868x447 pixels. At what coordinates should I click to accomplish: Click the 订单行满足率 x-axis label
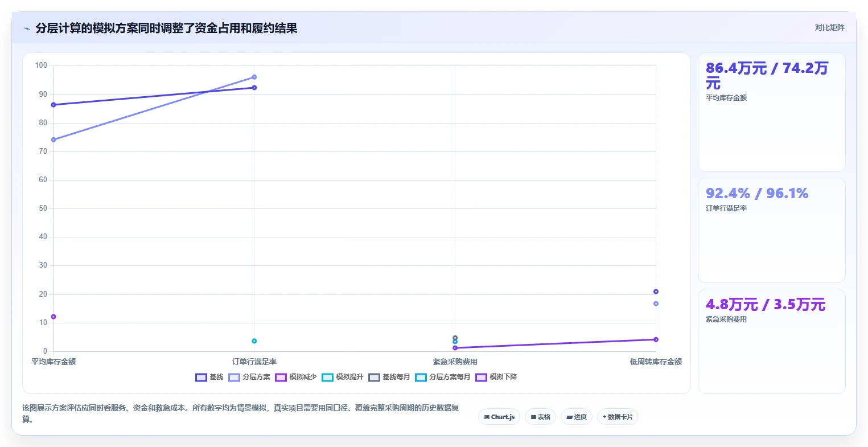(x=254, y=362)
